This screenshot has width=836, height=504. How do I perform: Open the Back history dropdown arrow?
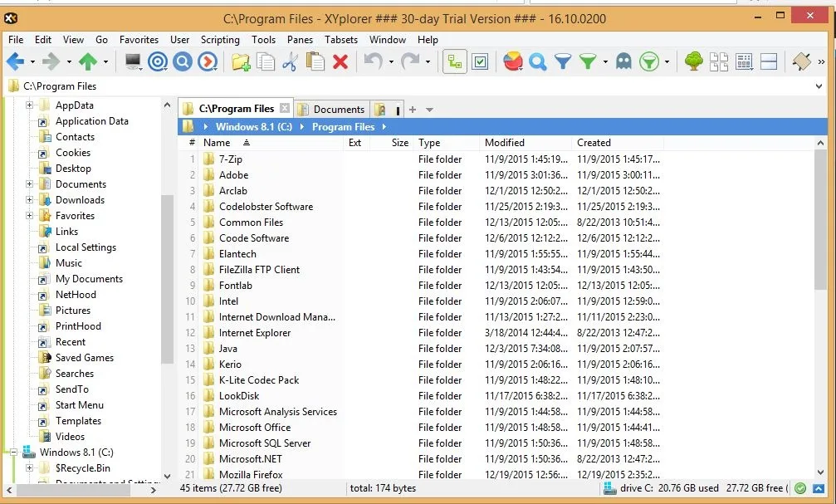[x=32, y=62]
